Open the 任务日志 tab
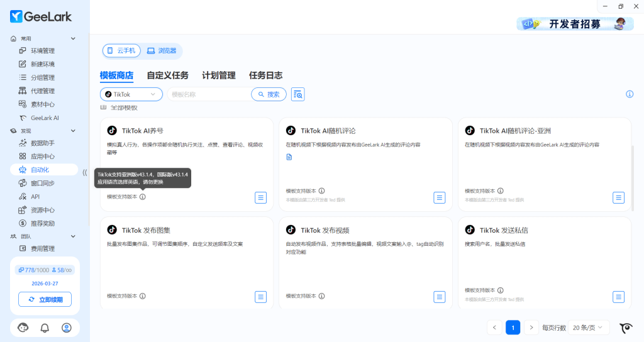The width and height of the screenshot is (644, 342). (x=265, y=75)
